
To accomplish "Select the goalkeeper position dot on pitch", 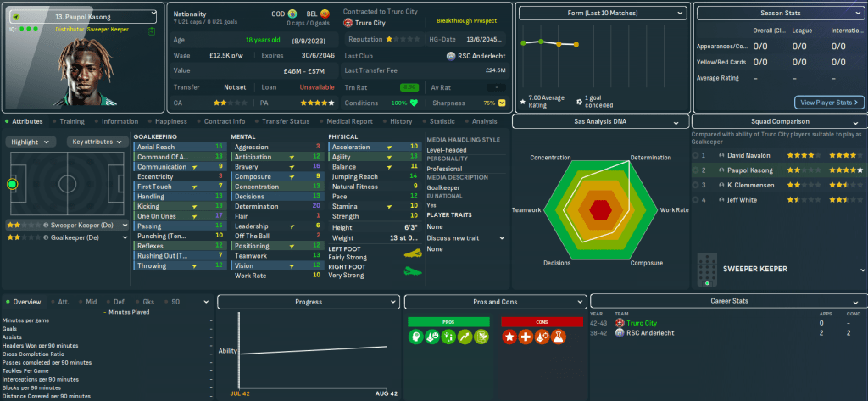I will [x=13, y=183].
